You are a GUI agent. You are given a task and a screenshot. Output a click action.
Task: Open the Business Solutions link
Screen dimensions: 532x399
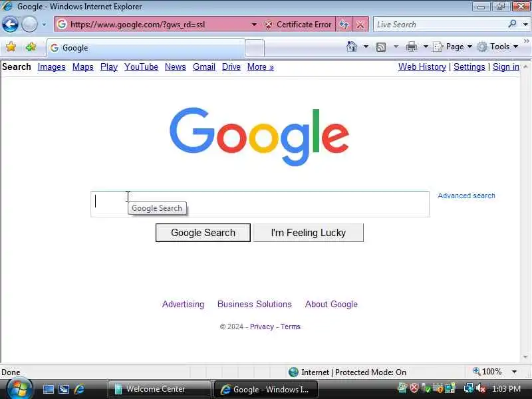point(255,304)
